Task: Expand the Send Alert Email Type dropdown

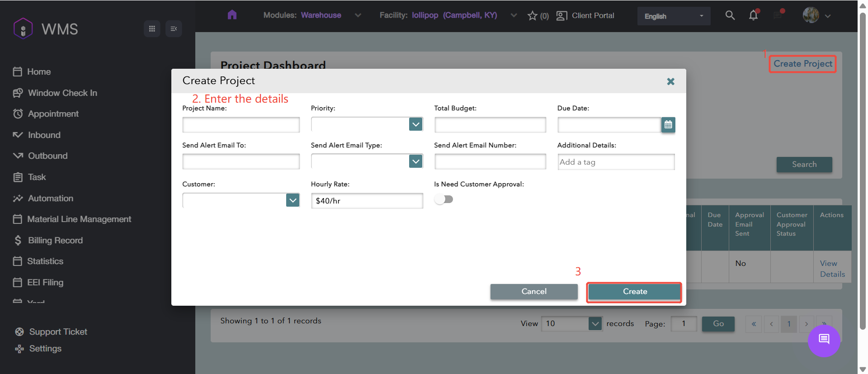Action: tap(415, 161)
